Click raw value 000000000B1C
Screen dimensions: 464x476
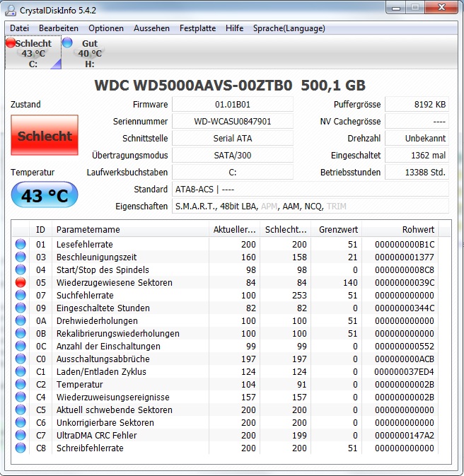[x=405, y=245]
